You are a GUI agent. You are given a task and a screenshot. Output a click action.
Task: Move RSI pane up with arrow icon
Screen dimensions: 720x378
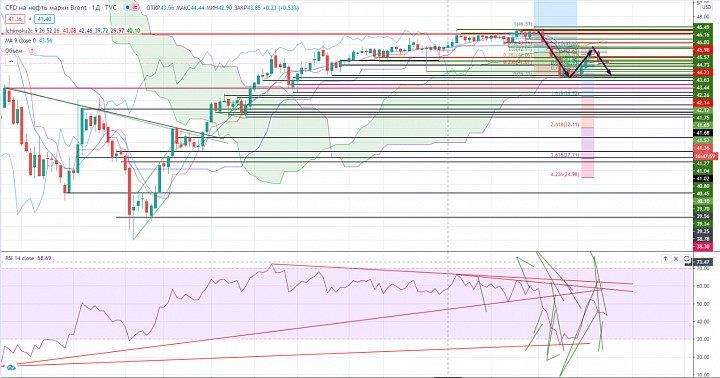coord(665,259)
